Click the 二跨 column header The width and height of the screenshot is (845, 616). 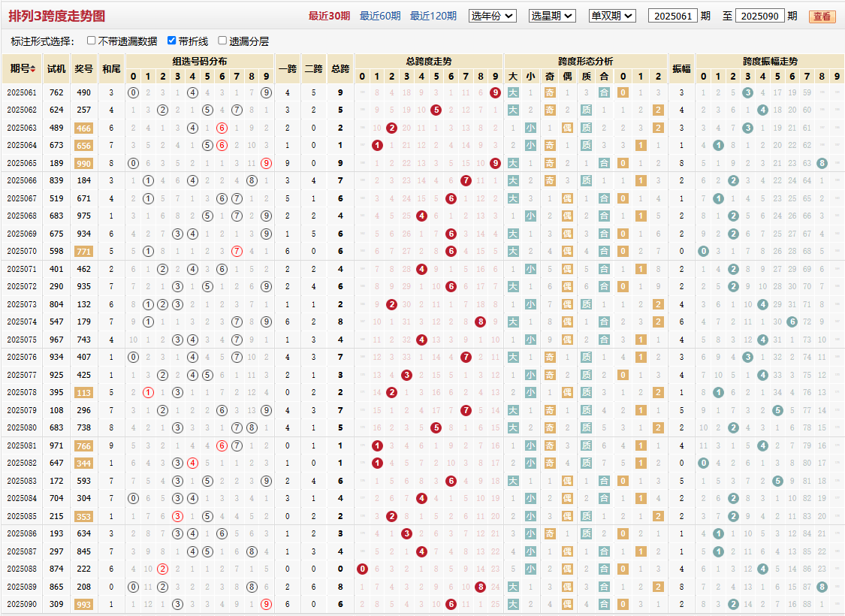[x=314, y=69]
